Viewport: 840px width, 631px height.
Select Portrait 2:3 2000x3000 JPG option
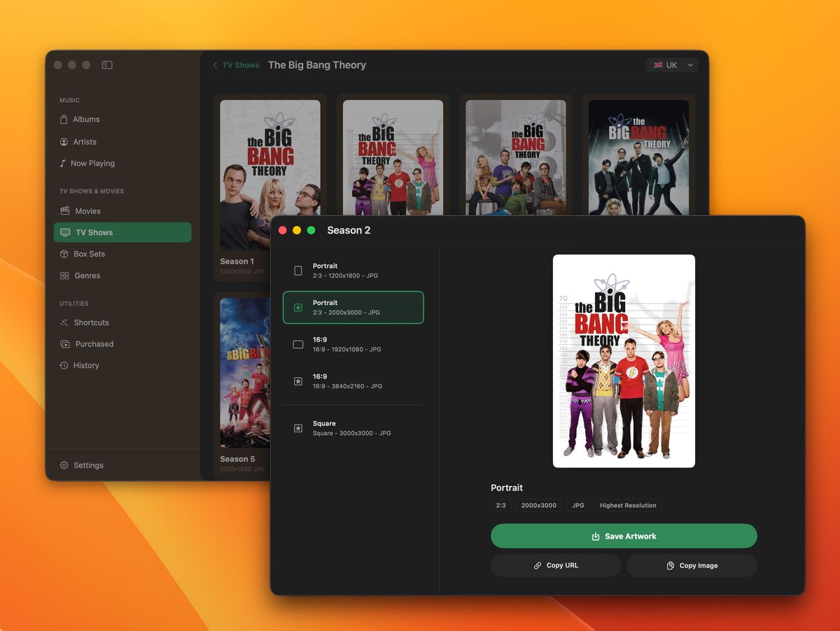point(353,308)
